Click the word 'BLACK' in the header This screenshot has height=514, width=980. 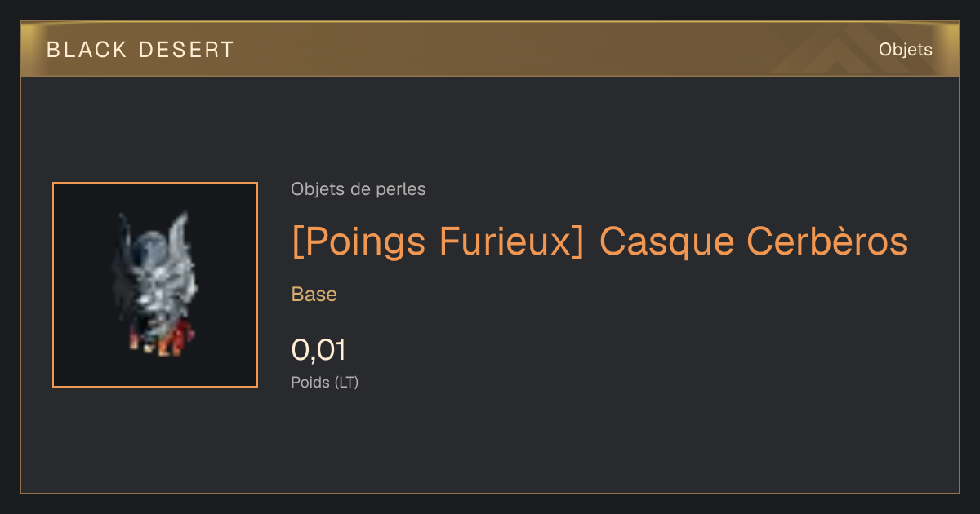click(x=87, y=50)
